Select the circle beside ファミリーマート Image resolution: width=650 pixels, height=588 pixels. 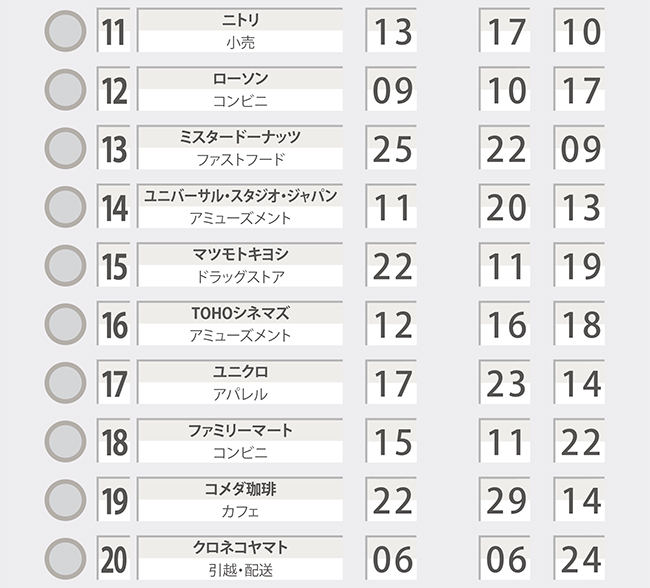pyautogui.click(x=65, y=441)
